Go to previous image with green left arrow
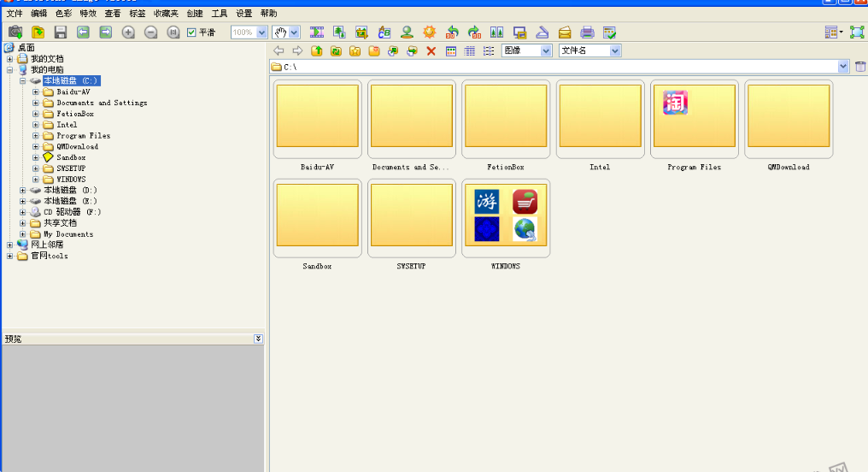 83,32
